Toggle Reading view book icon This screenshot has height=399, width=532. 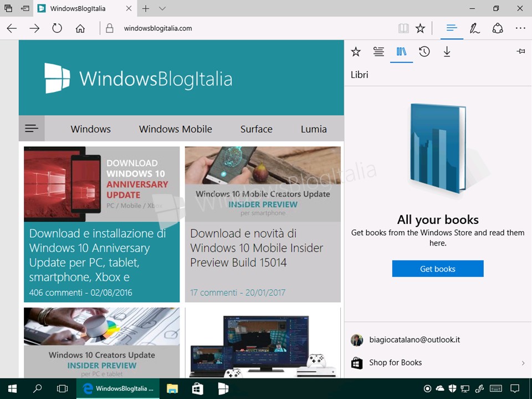coord(403,28)
